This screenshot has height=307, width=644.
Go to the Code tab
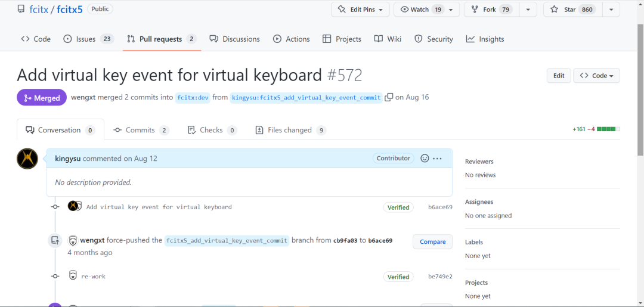[x=36, y=39]
